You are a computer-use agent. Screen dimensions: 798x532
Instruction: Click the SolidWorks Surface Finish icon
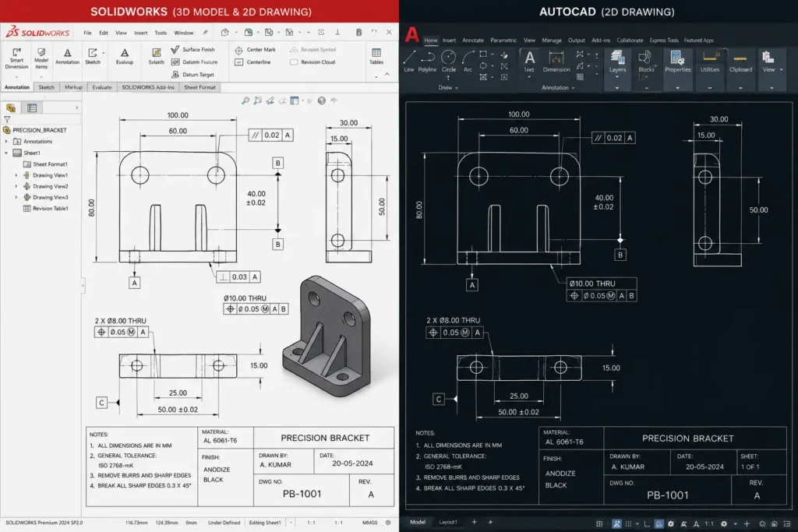pos(175,49)
